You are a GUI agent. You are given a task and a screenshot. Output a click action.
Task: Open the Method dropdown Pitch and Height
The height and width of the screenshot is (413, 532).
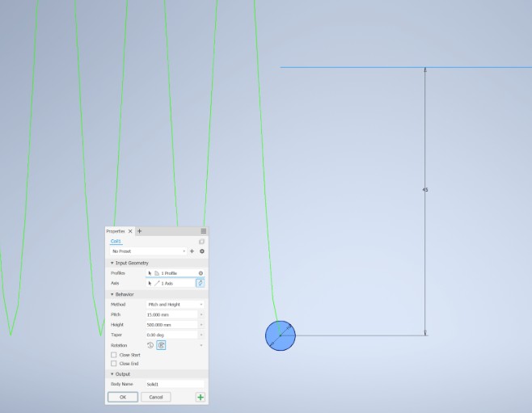(x=175, y=305)
